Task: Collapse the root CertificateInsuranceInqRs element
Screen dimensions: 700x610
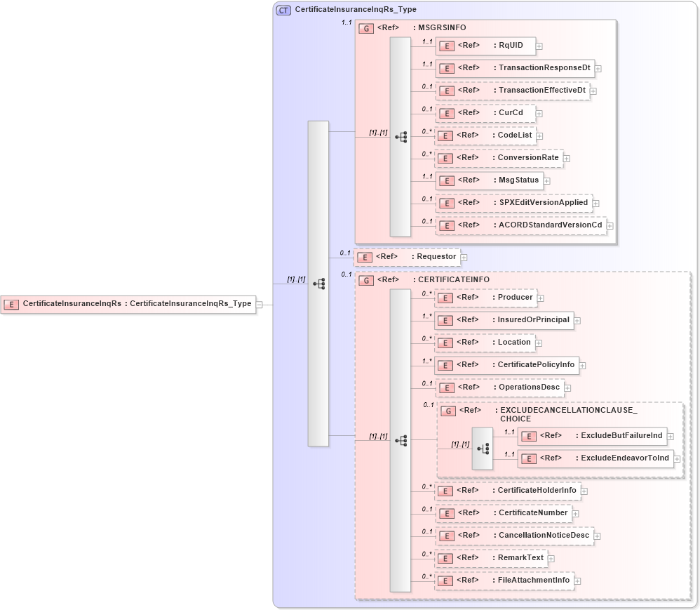Action: (x=258, y=303)
